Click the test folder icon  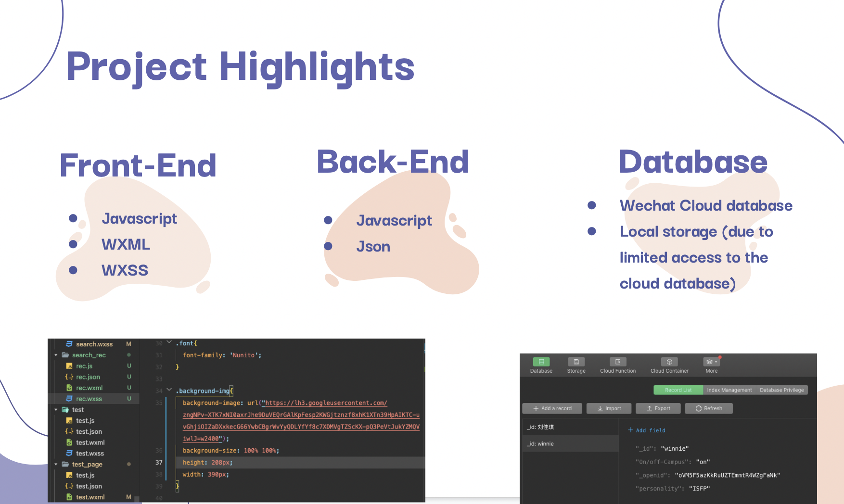tap(65, 410)
